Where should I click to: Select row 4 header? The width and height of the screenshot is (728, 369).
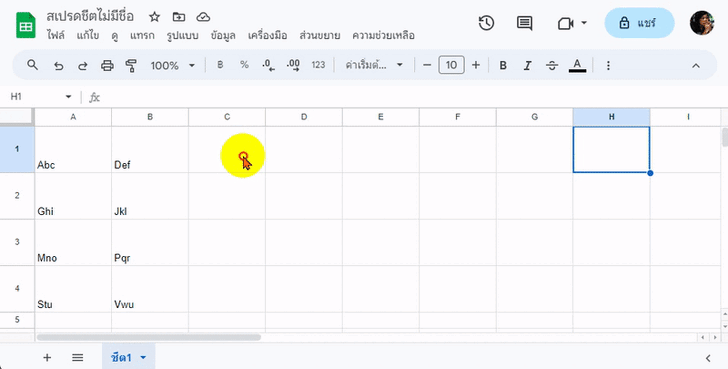click(x=17, y=288)
